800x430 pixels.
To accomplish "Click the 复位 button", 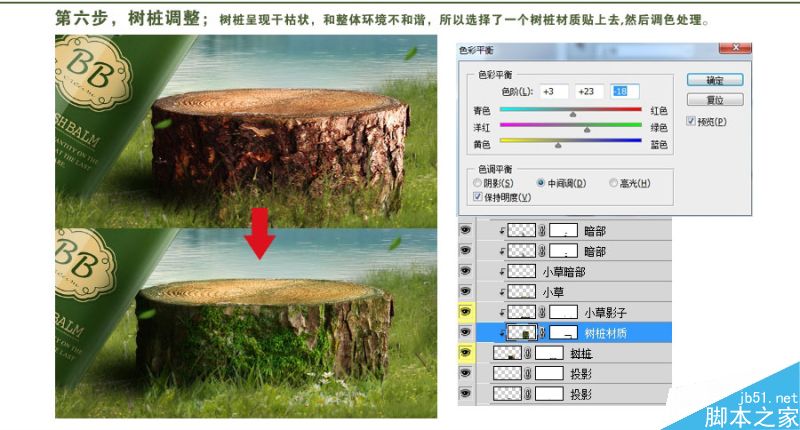I will [715, 100].
